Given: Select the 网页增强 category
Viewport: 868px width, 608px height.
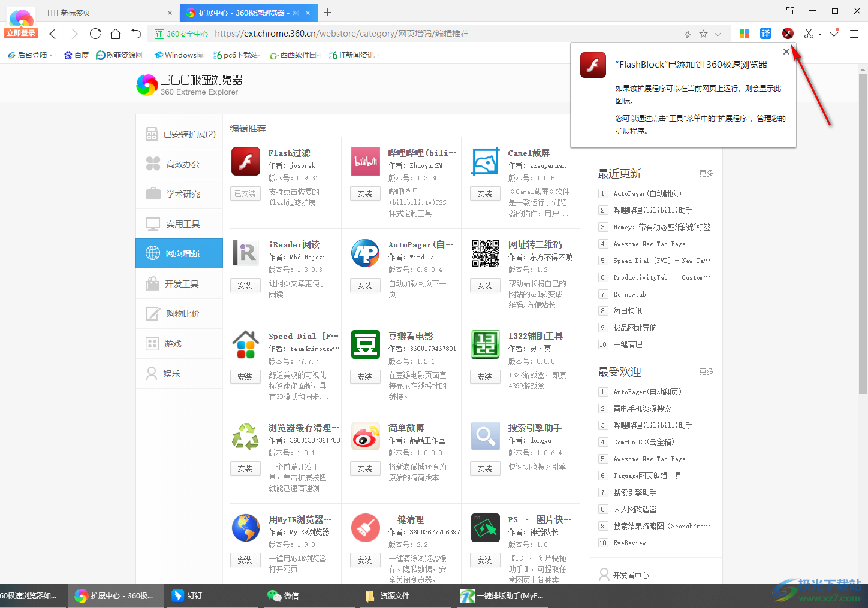Looking at the screenshot, I should 179,253.
